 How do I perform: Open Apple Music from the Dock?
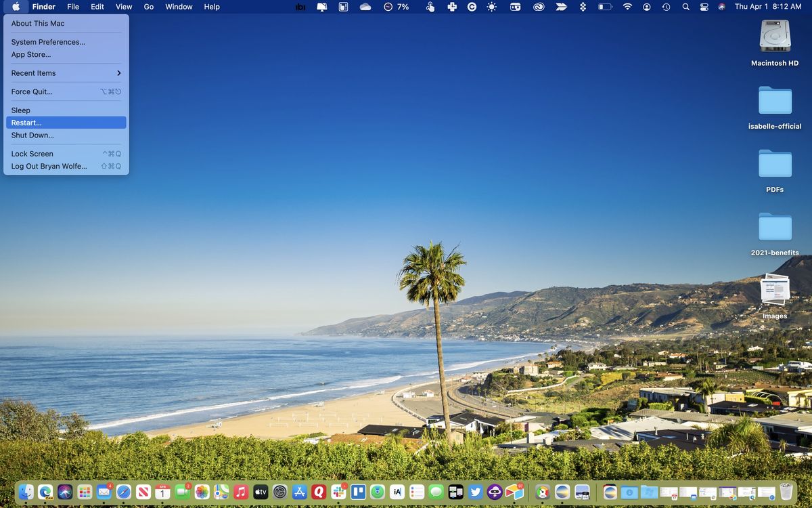tap(240, 491)
